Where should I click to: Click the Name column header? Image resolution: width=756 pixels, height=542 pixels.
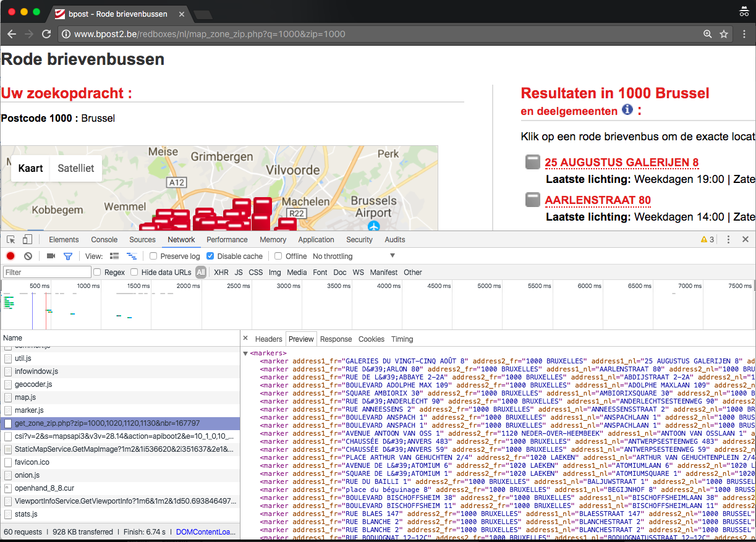pos(121,338)
